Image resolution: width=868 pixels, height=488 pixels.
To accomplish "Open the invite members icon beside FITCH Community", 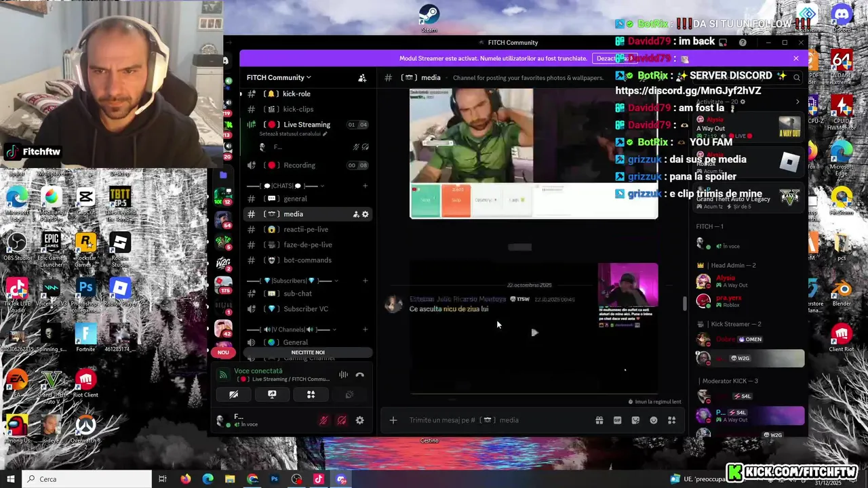I will [362, 78].
